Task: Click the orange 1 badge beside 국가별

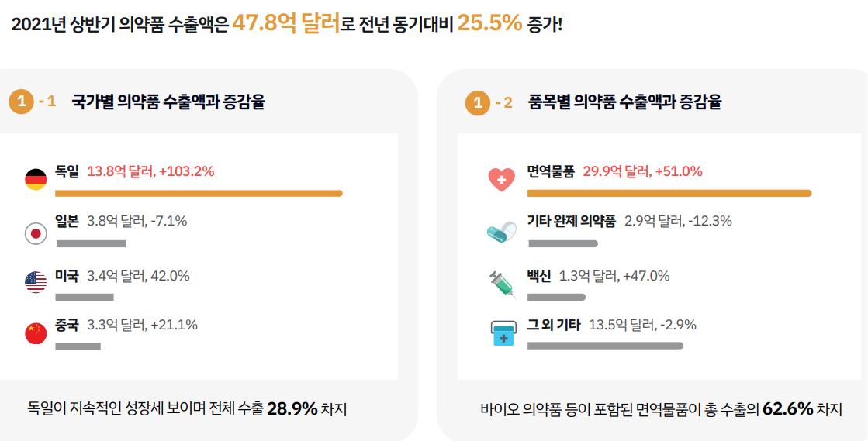Action: pos(22,102)
